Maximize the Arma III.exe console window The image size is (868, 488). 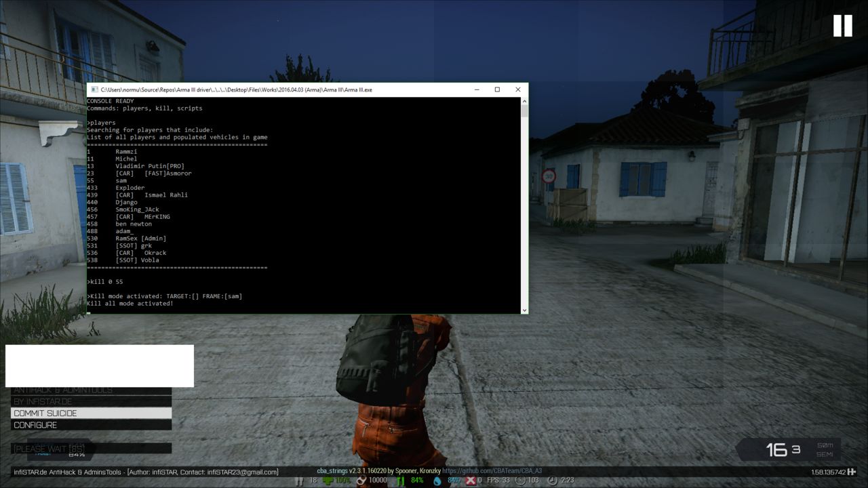point(497,89)
